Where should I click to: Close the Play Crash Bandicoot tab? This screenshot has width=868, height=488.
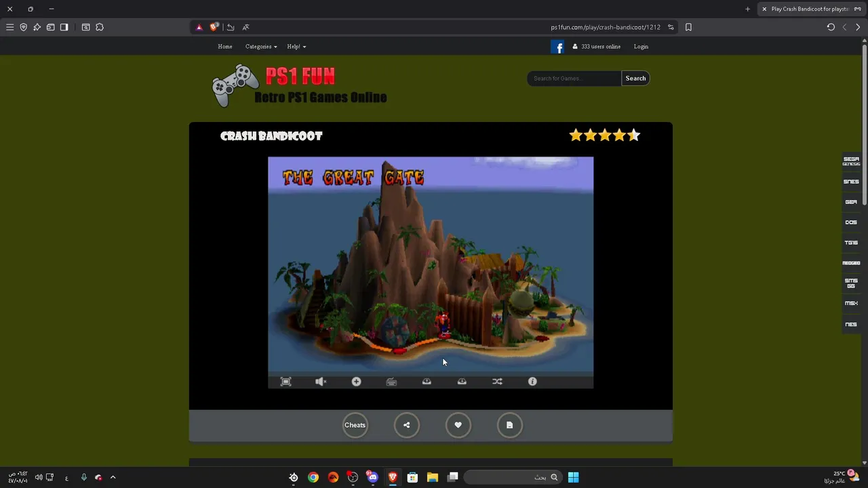point(764,9)
